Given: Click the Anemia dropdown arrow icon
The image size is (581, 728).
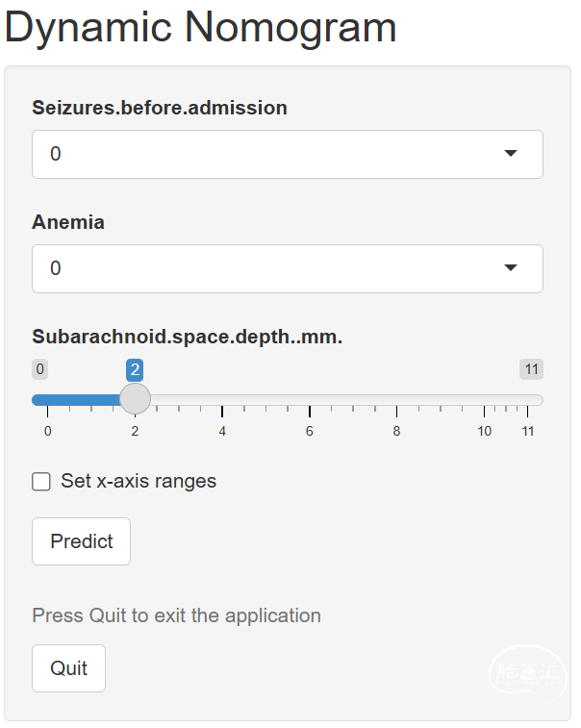Looking at the screenshot, I should (511, 267).
